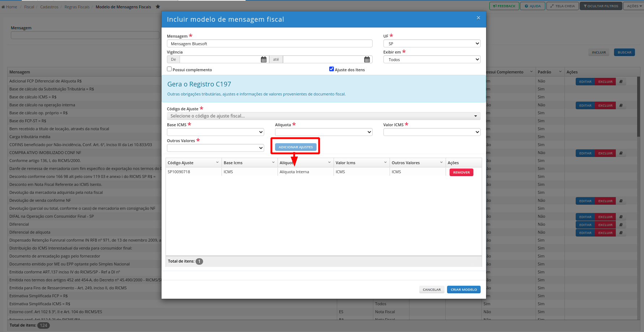Open Código Ajuste column header menu arrow
Viewport: 644px width, 332px height.
pyautogui.click(x=217, y=162)
